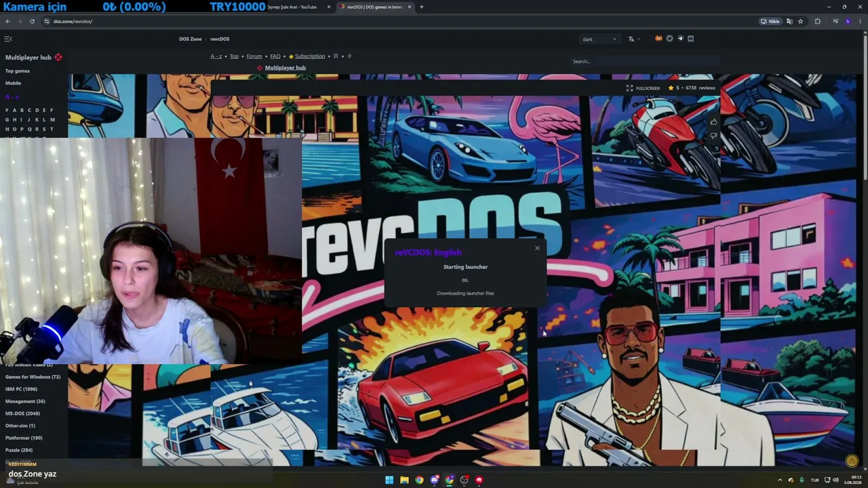Open the A - z link in top nav

click(x=216, y=56)
